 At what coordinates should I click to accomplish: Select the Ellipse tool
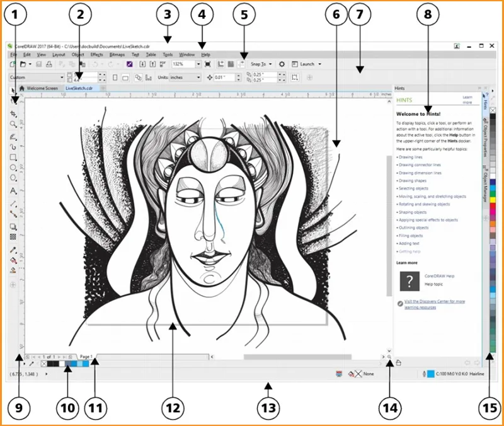(x=13, y=168)
